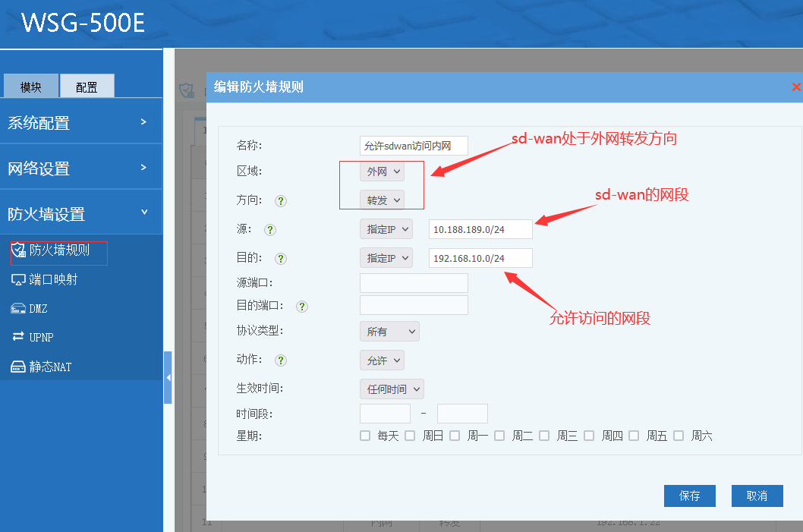
Task: Enable the 周三 weekday checkbox
Action: coord(544,436)
